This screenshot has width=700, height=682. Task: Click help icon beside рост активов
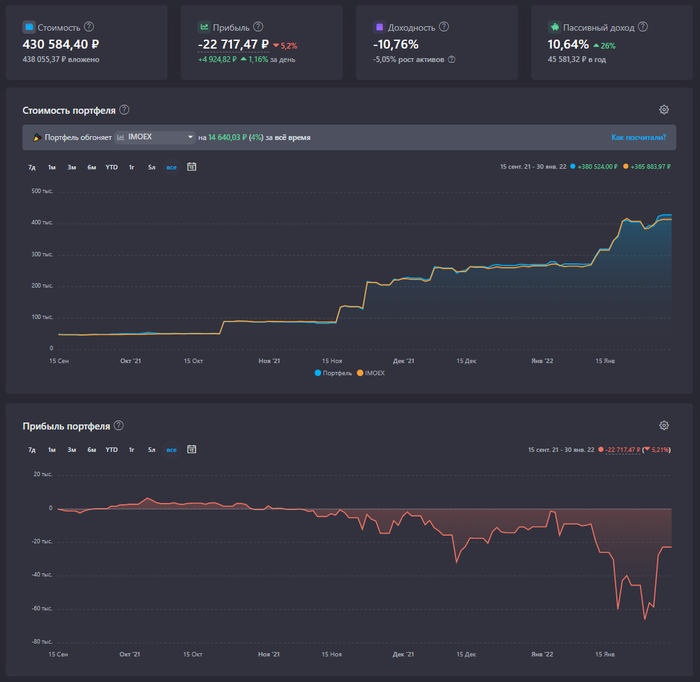click(x=451, y=59)
